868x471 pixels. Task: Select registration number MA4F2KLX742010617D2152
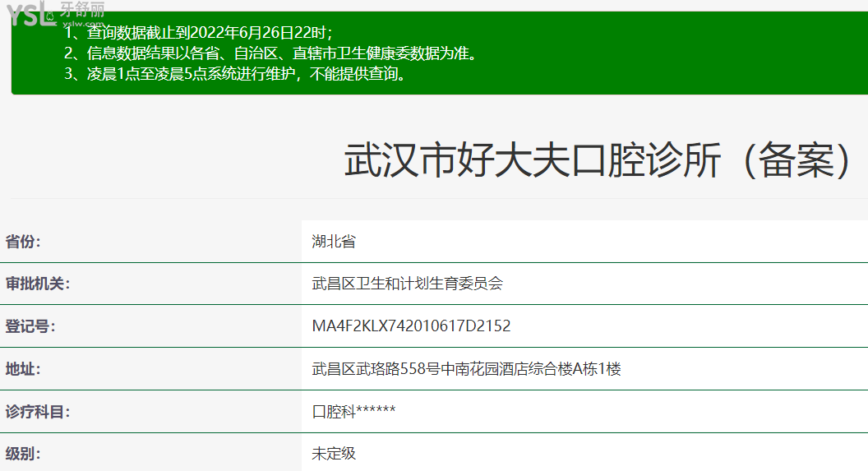pyautogui.click(x=411, y=326)
